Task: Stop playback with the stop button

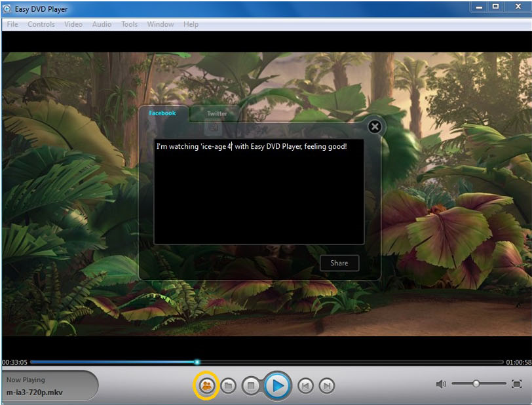Action: click(x=251, y=386)
